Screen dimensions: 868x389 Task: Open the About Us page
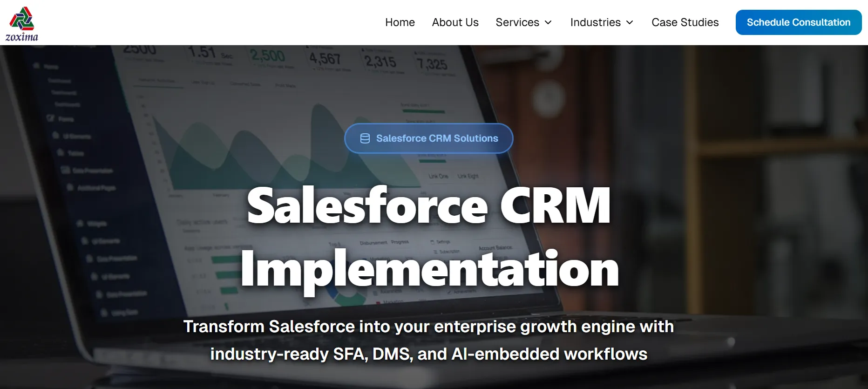pyautogui.click(x=455, y=22)
